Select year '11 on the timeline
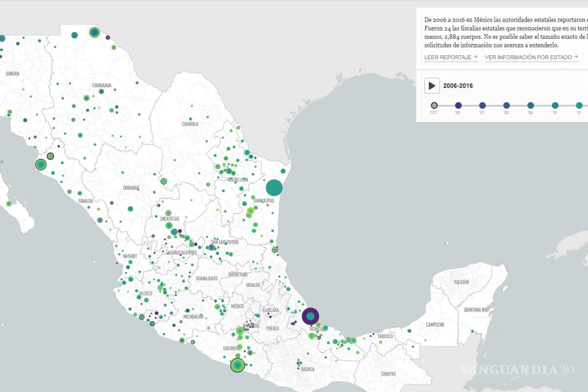This screenshot has width=588, height=392. coord(579,104)
